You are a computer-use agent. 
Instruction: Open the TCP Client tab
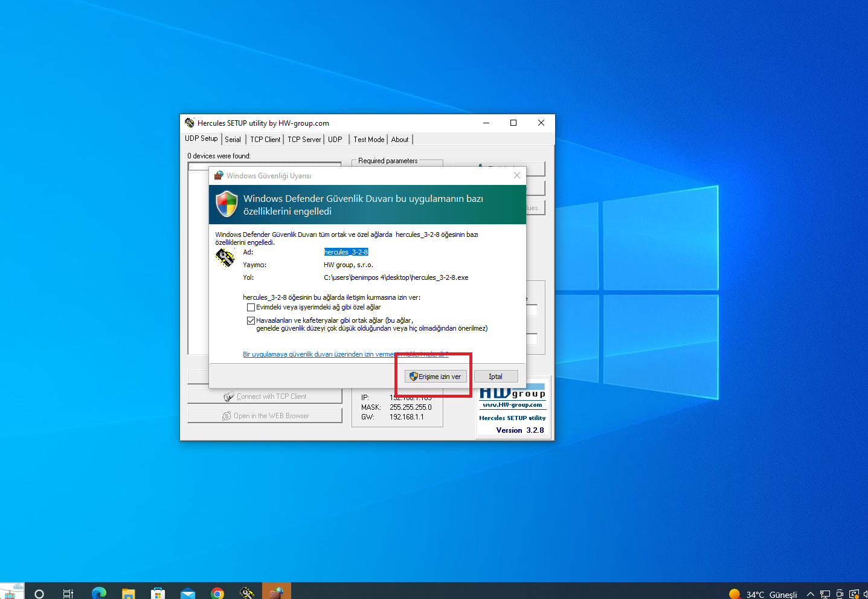coord(265,140)
